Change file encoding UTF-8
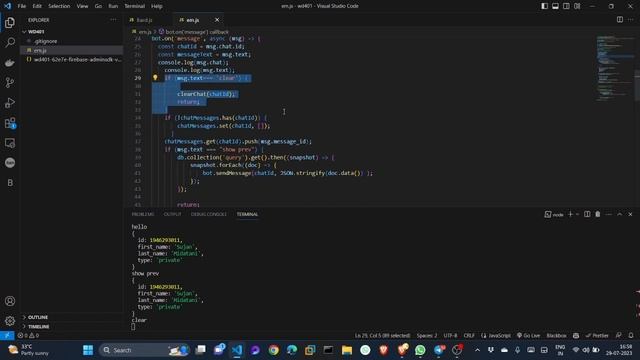This screenshot has height=360, width=640. (x=450, y=336)
